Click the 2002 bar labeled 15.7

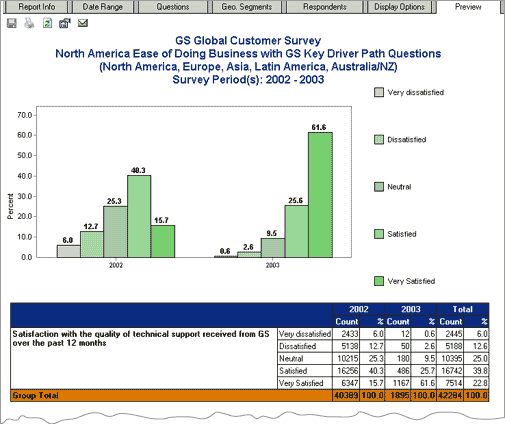(x=163, y=241)
